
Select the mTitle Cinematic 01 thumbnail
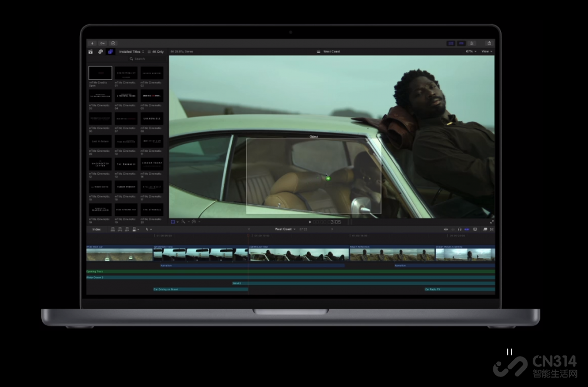click(x=126, y=73)
